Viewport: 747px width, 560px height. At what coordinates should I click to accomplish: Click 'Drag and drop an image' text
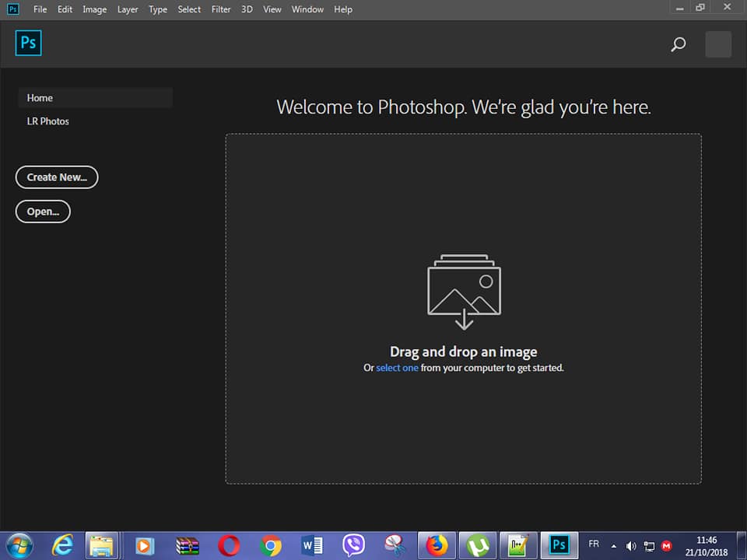coord(464,352)
